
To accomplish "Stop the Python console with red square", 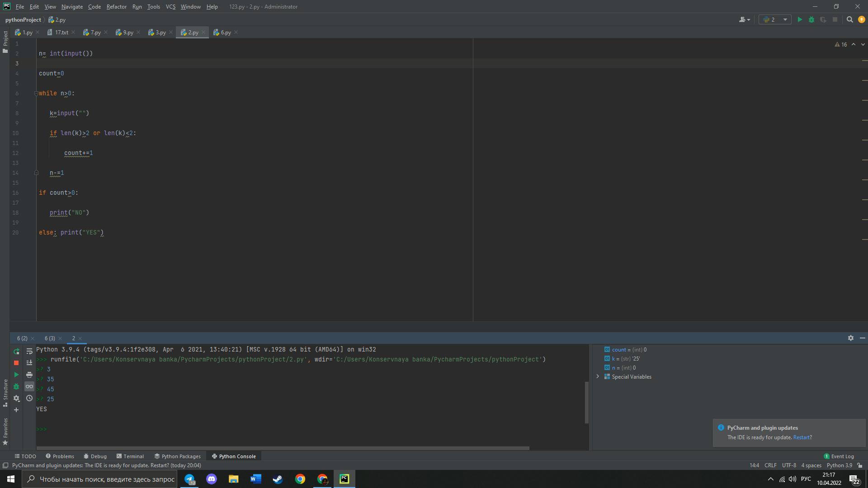I will click(x=16, y=363).
